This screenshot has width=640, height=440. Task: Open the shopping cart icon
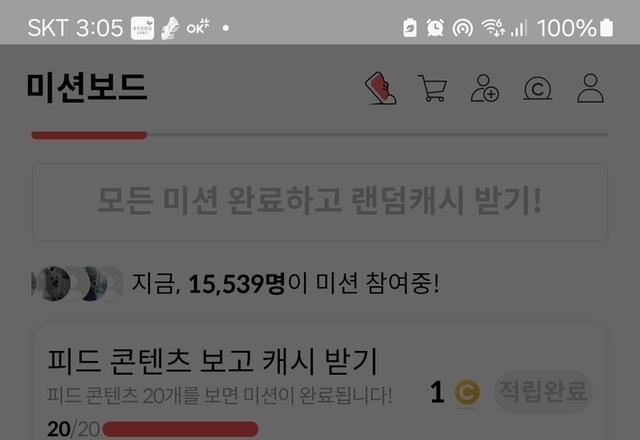(x=432, y=88)
